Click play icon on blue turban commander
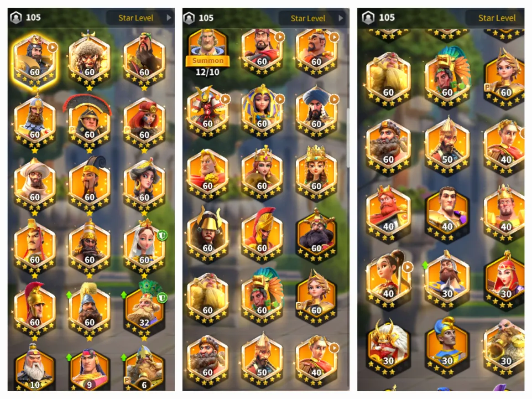This screenshot has width=532, height=399. [x=334, y=99]
